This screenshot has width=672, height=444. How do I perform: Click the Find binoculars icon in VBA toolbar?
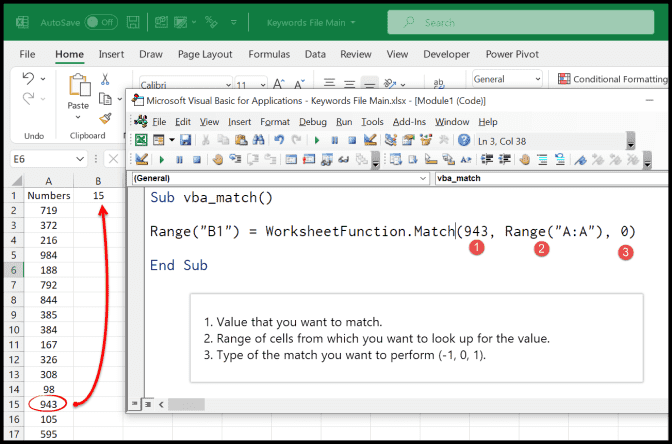[x=259, y=140]
